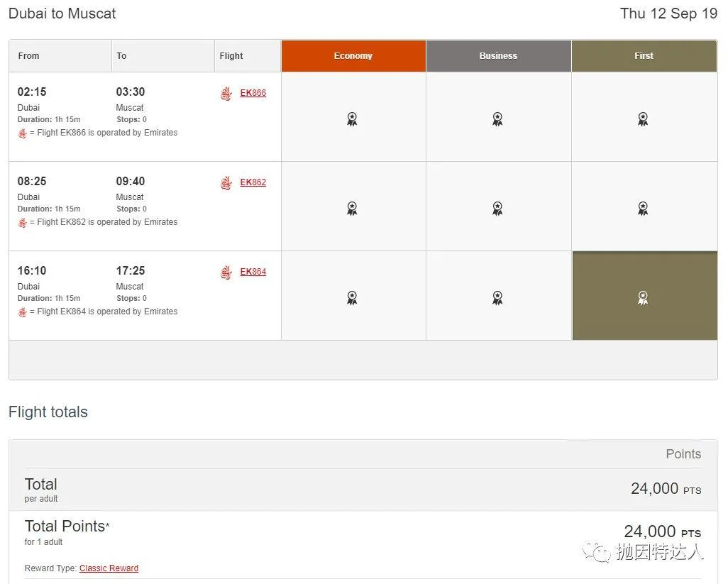Click the Emirates logo beside EK866
The image size is (728, 584).
[x=226, y=94]
